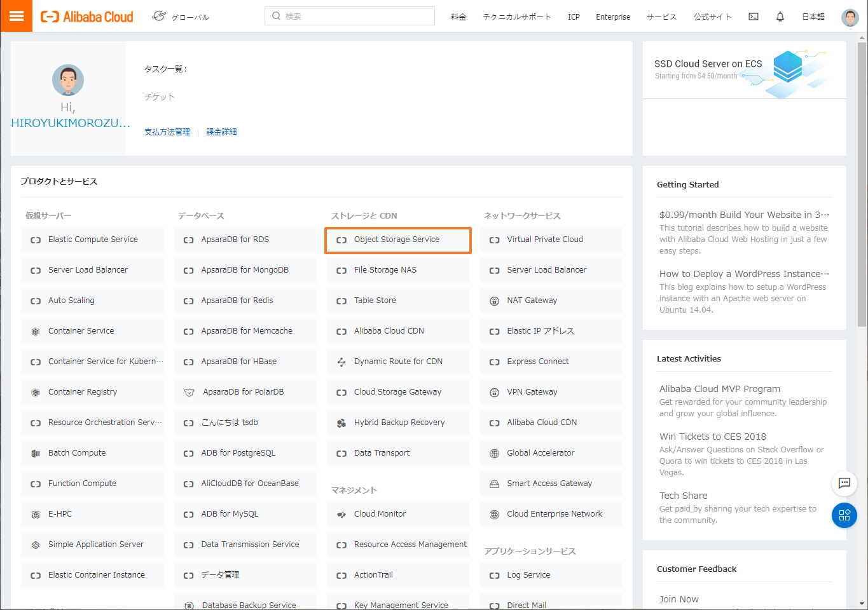Click the 支払方法管理 link
The height and width of the screenshot is (610, 868).
[x=167, y=132]
